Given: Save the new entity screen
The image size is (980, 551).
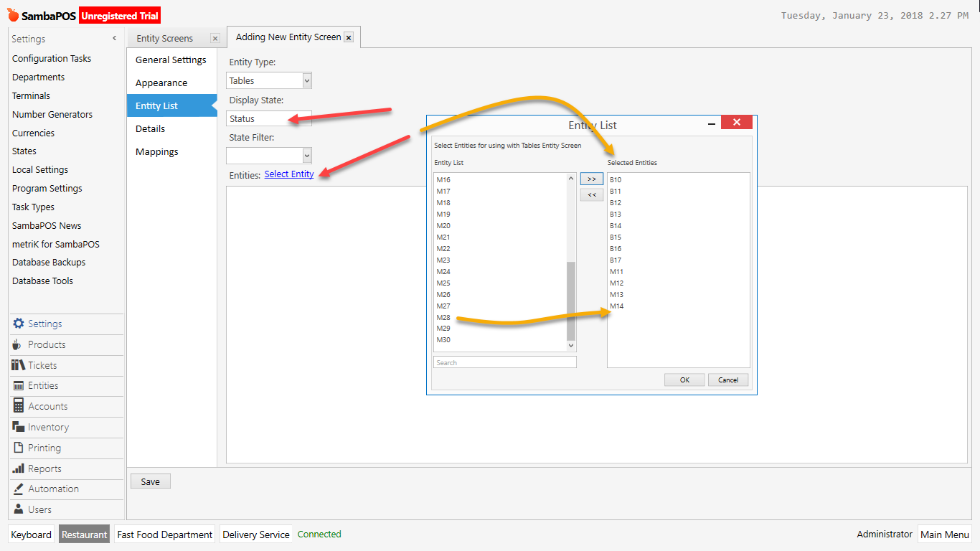Looking at the screenshot, I should (150, 481).
